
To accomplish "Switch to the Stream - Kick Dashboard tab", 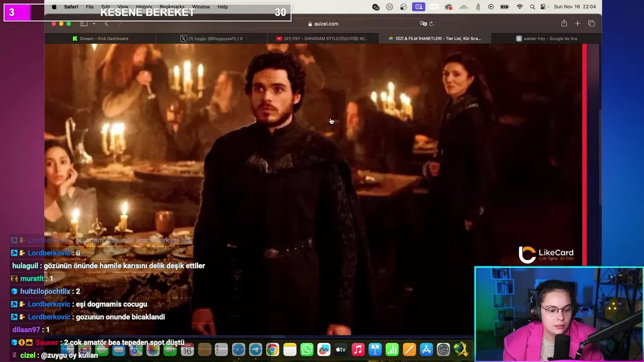I will click(100, 38).
